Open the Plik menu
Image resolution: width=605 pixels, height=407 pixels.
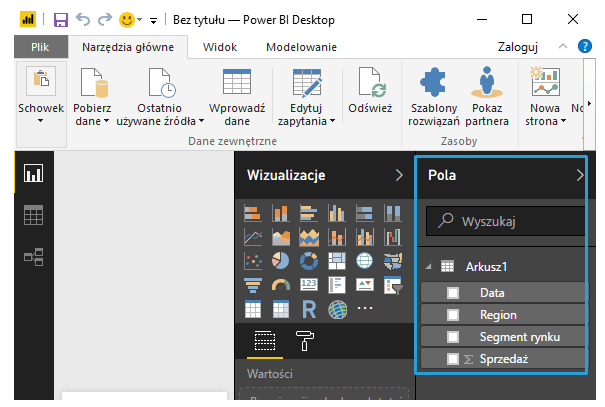point(42,46)
